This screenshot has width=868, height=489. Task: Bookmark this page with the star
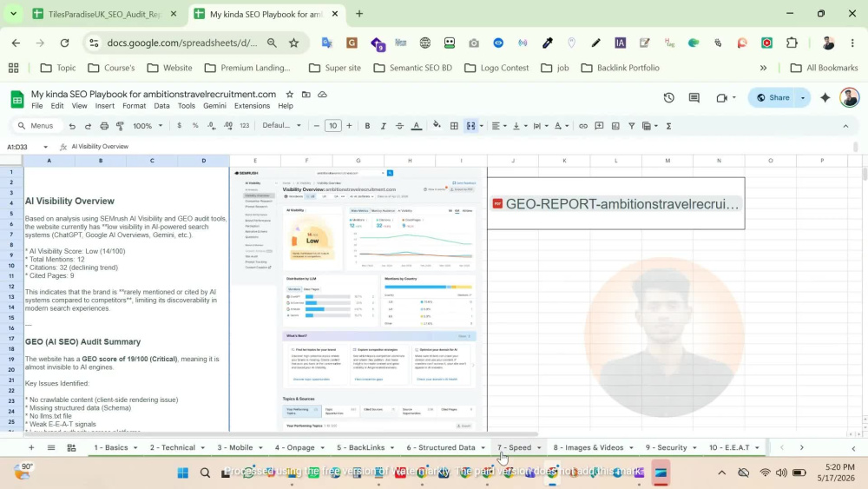click(x=294, y=43)
